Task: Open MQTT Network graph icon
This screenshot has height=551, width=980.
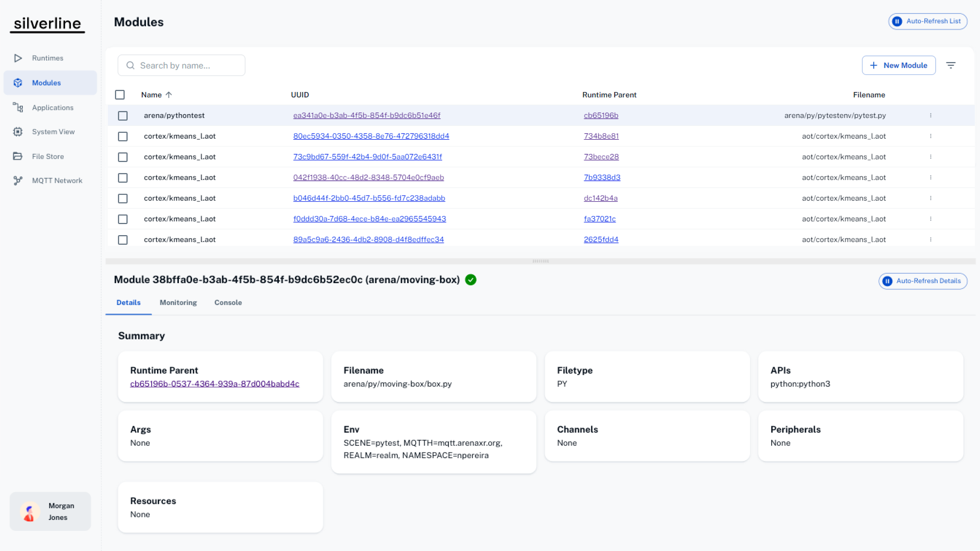Action: point(18,181)
